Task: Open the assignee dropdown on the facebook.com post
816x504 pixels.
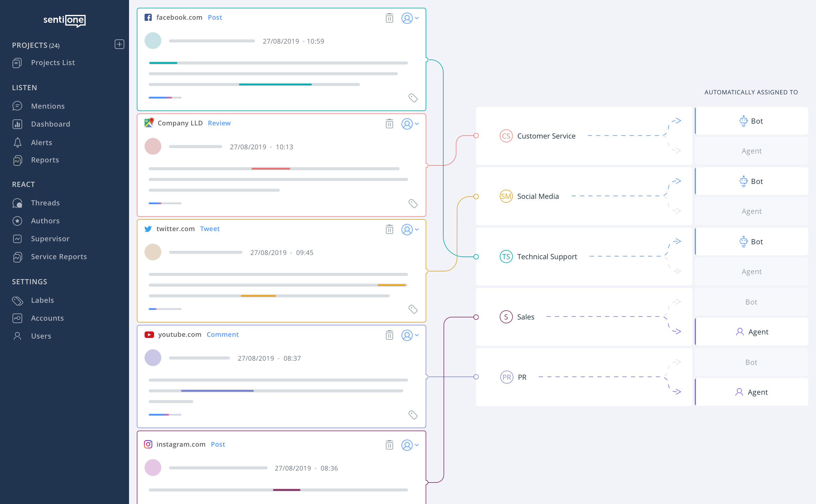Action: coord(409,18)
